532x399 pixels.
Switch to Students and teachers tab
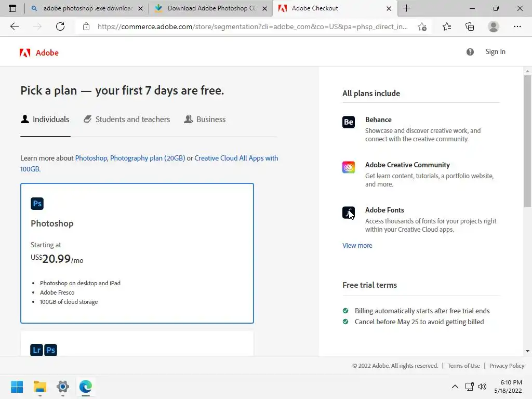pos(127,119)
